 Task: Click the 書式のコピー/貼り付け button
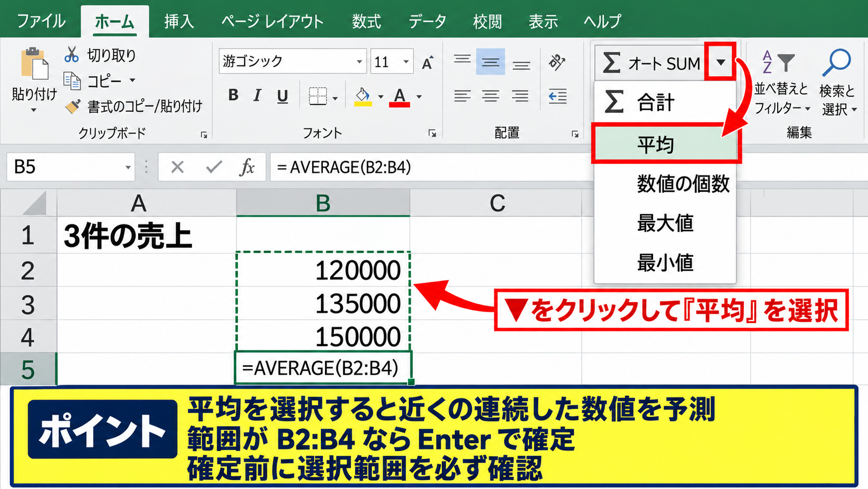point(145,107)
